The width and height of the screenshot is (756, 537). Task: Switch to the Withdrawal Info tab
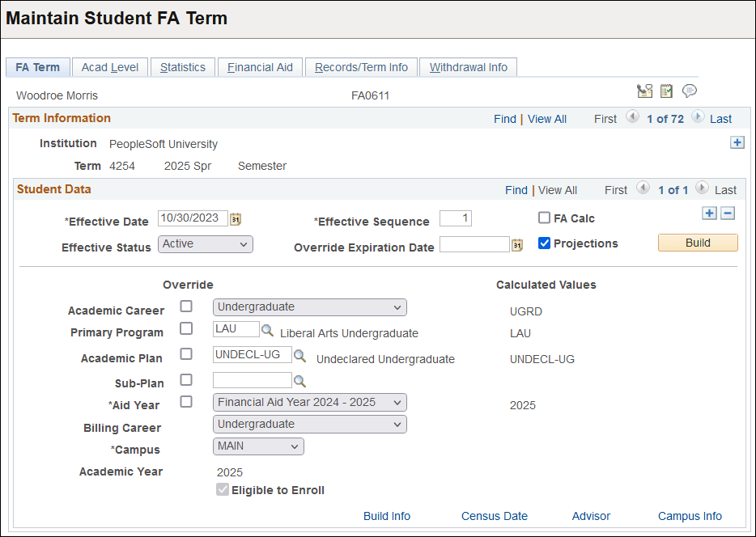(468, 67)
